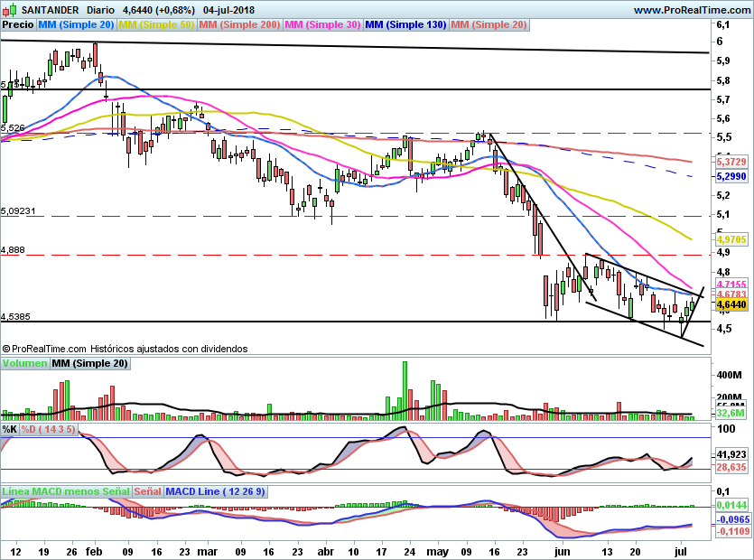
Task: Click the 400M volume scale label
Action: pyautogui.click(x=729, y=375)
